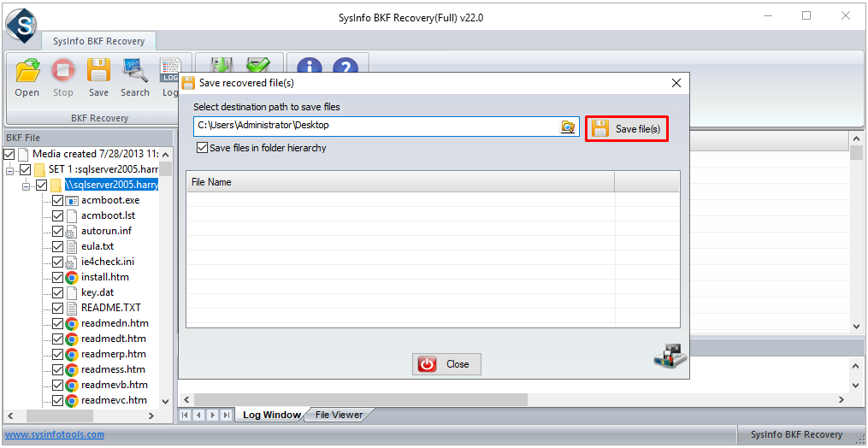868x448 pixels.
Task: Open the www.sysinfotools.com link
Action: pyautogui.click(x=55, y=434)
